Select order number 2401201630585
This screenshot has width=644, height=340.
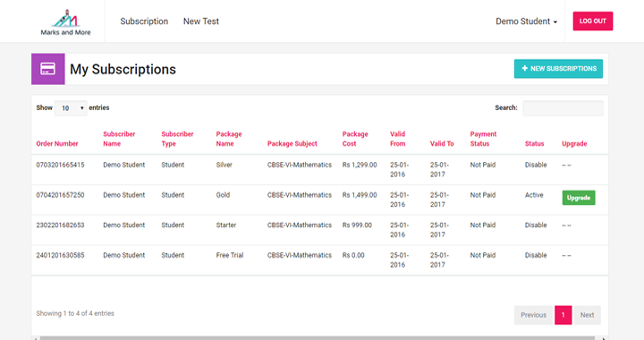(x=60, y=255)
